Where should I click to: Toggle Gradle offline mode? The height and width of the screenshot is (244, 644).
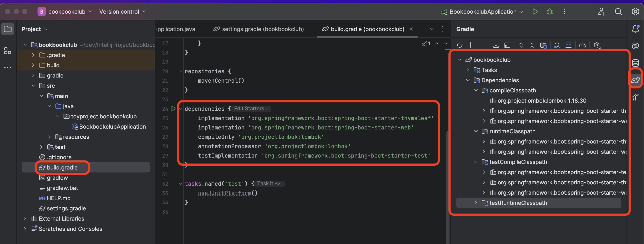pos(583,45)
